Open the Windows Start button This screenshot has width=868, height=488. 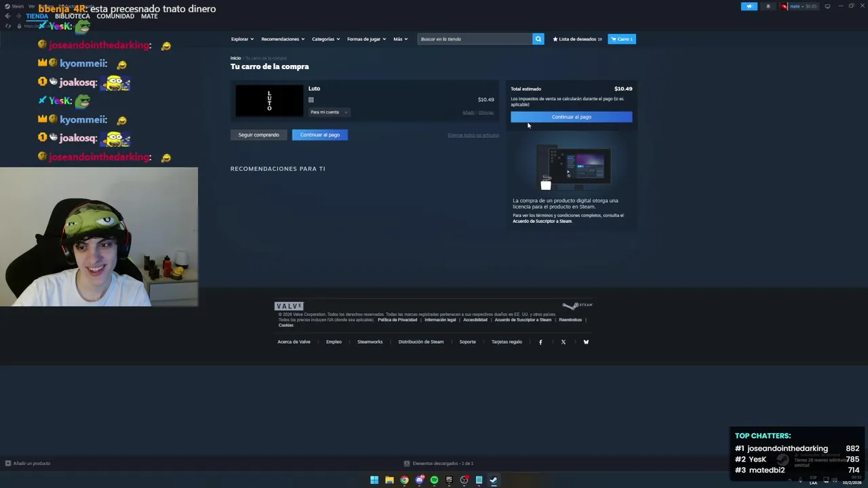(x=374, y=481)
